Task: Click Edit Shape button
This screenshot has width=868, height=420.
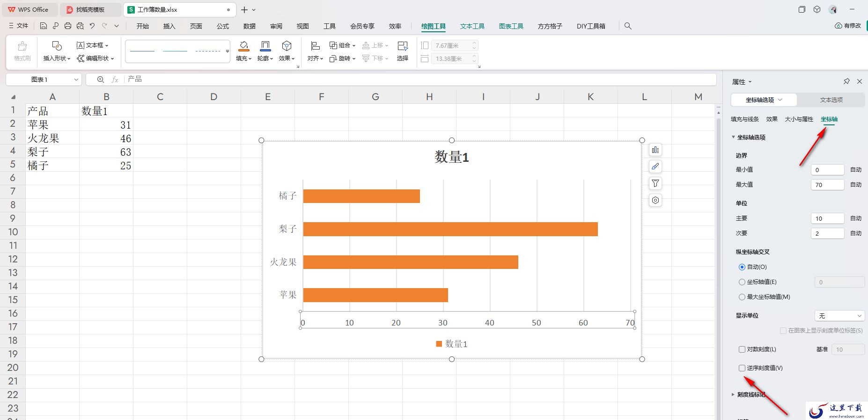Action: [96, 58]
